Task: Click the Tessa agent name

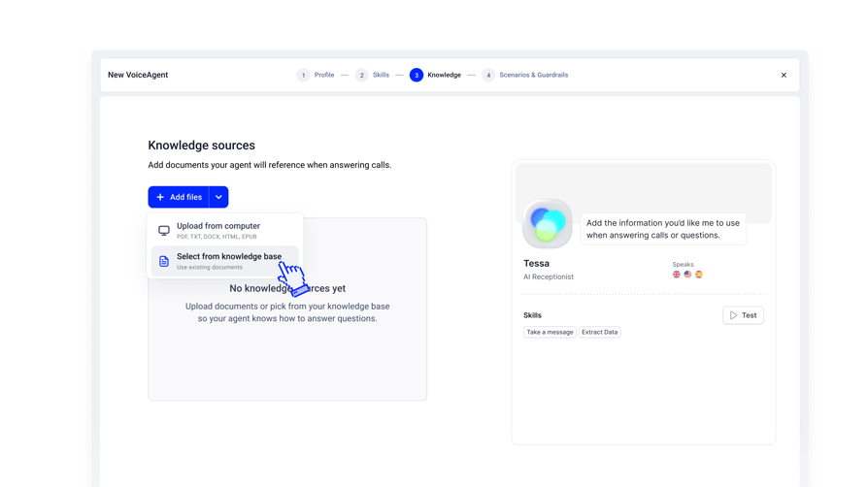Action: pyautogui.click(x=536, y=264)
